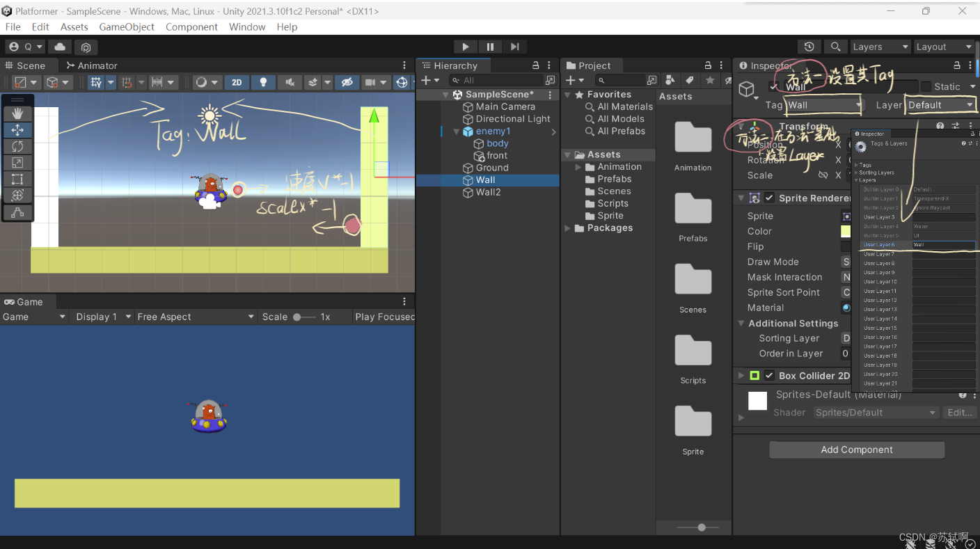980x549 pixels.
Task: Open the Free Aspect dropdown
Action: 196,317
